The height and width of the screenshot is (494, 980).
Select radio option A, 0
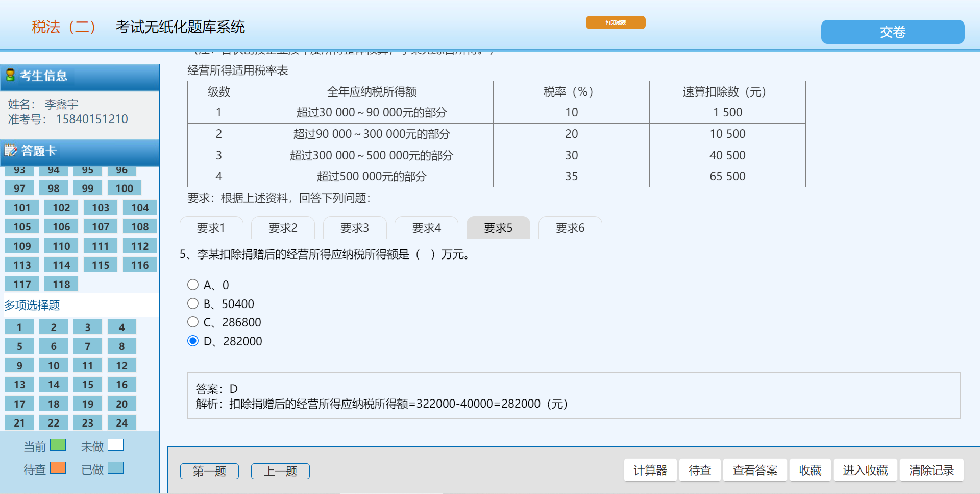[x=193, y=285]
